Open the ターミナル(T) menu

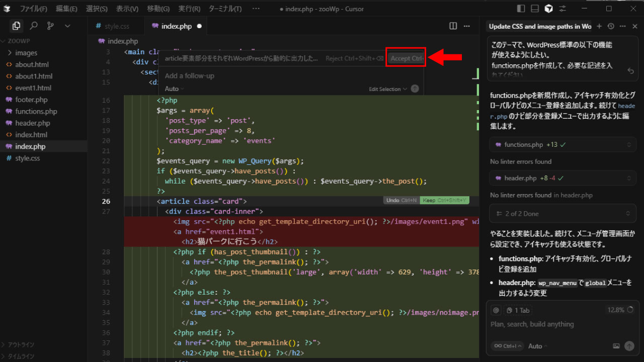(225, 9)
